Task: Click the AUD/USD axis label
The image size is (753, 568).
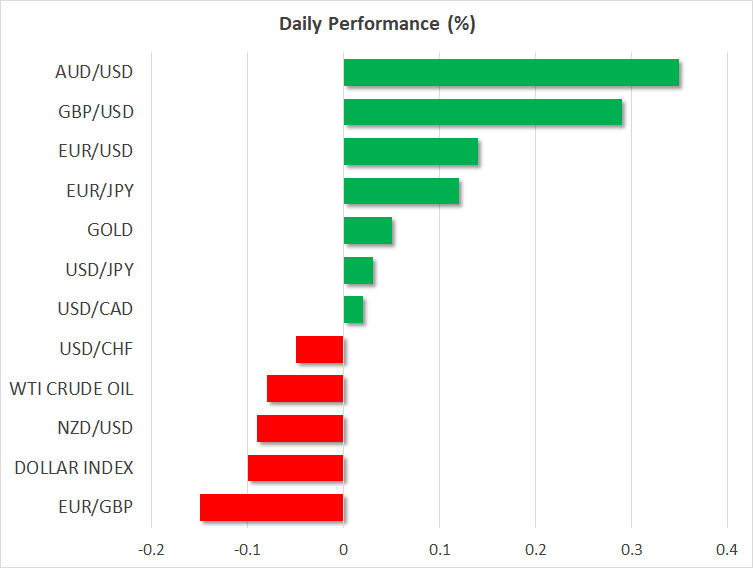Action: click(x=95, y=72)
